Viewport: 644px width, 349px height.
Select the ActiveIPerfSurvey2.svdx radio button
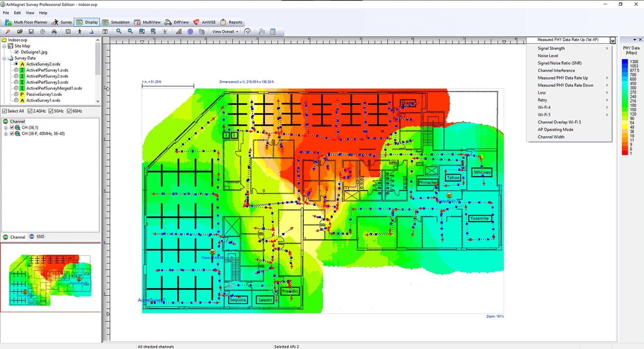[16, 76]
